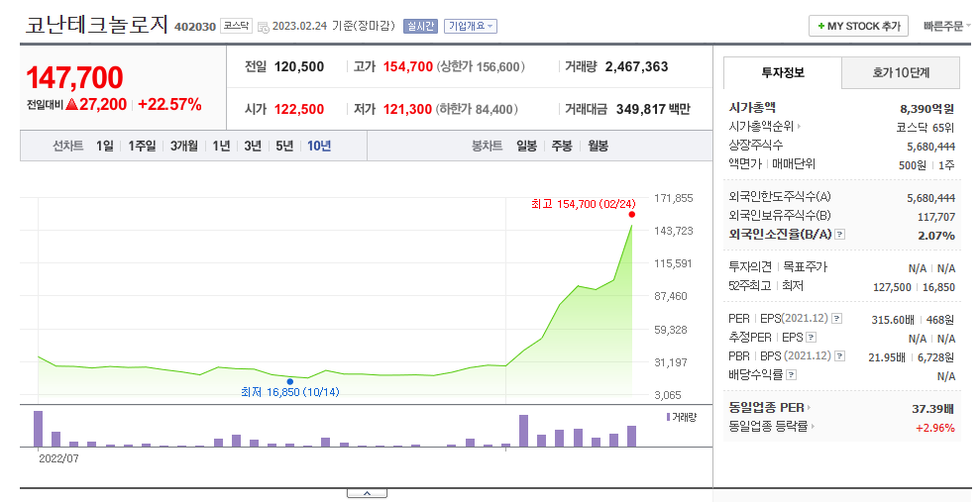Click the 거래량 value 2,467,363
The height and width of the screenshot is (502, 980).
(636, 66)
